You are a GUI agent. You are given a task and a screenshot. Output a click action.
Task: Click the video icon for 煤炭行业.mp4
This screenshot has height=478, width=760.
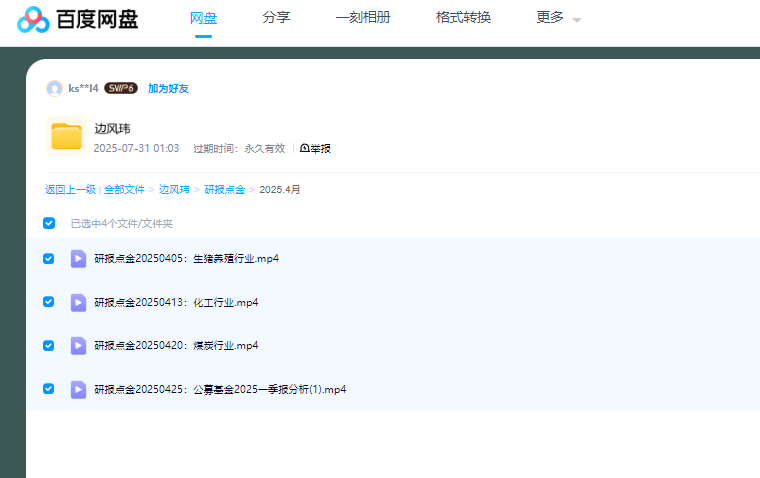pyautogui.click(x=78, y=345)
